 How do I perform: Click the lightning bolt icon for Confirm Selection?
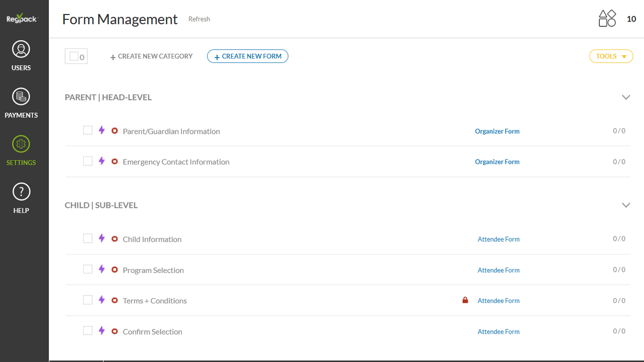pos(101,331)
